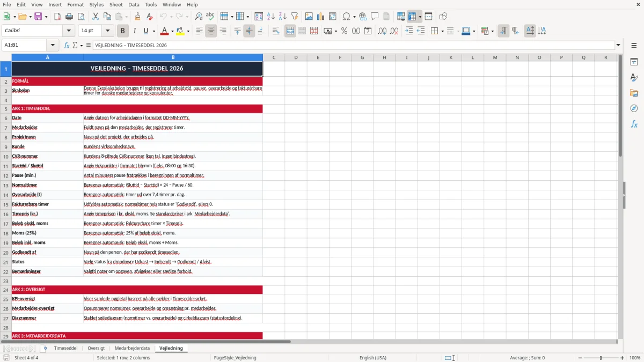Click the Cut scissors icon

[x=96, y=17]
